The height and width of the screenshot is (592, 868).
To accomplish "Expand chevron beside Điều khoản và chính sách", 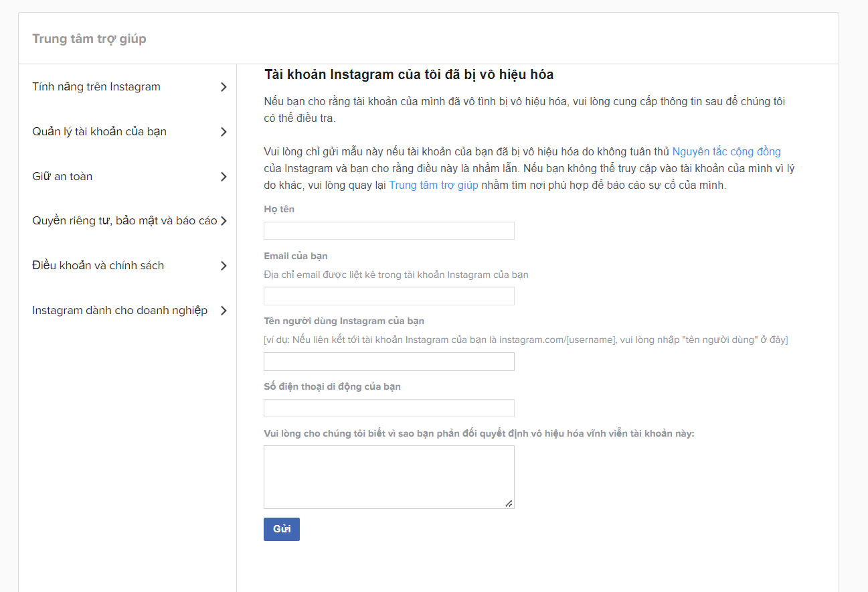I will (224, 266).
